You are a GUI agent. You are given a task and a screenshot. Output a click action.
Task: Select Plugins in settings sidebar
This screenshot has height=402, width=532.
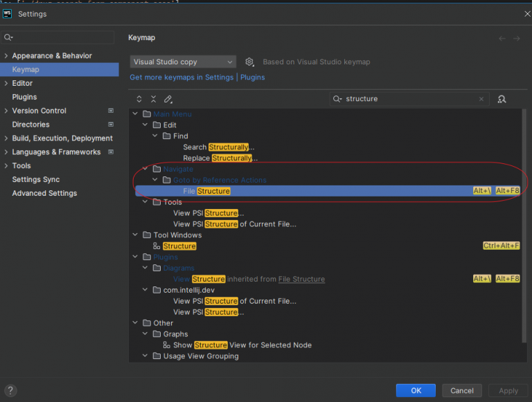click(x=24, y=97)
